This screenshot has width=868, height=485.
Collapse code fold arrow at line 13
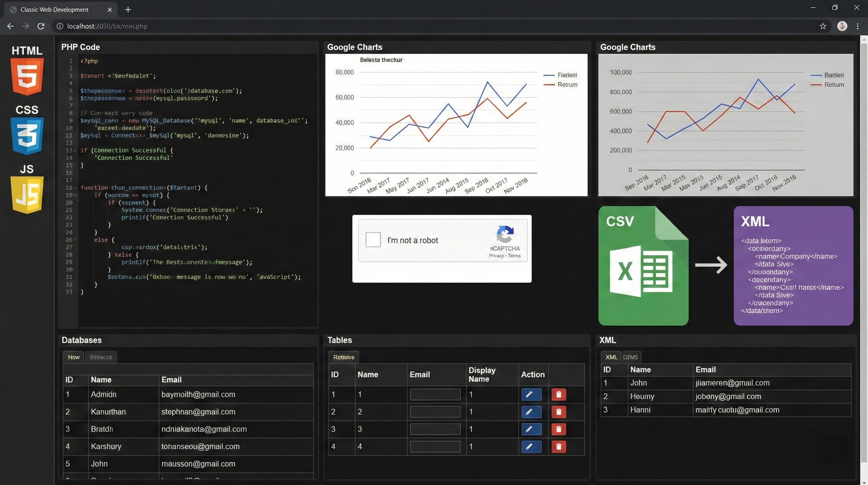coord(75,150)
